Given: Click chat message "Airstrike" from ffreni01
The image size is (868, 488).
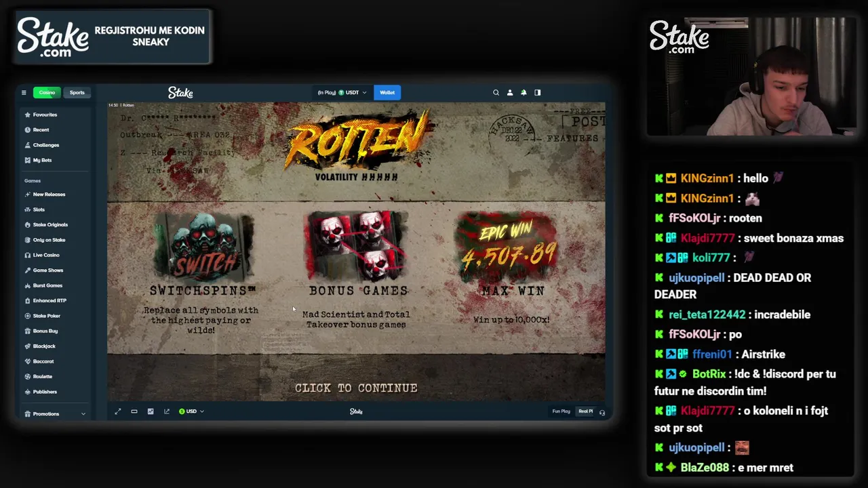Looking at the screenshot, I should (x=764, y=354).
